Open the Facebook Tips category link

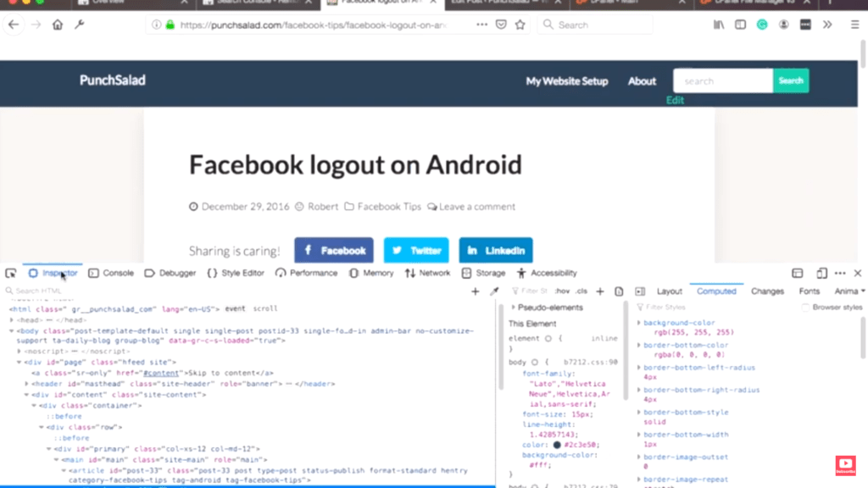click(x=389, y=207)
